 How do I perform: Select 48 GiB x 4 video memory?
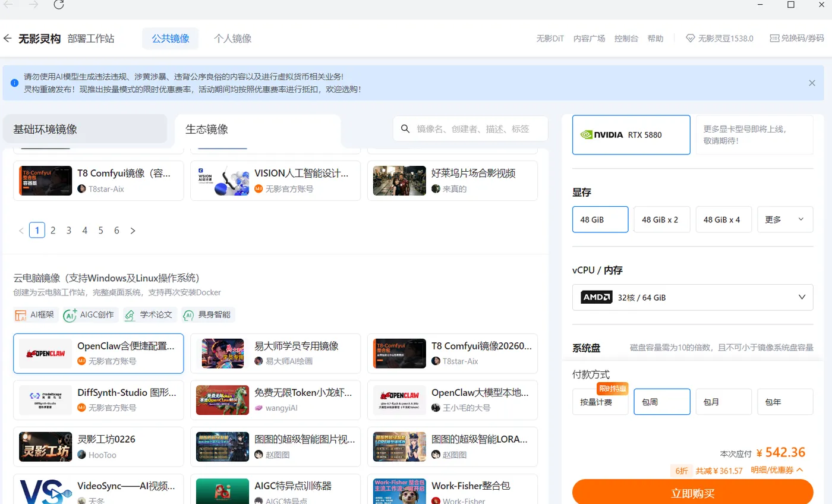[724, 219]
